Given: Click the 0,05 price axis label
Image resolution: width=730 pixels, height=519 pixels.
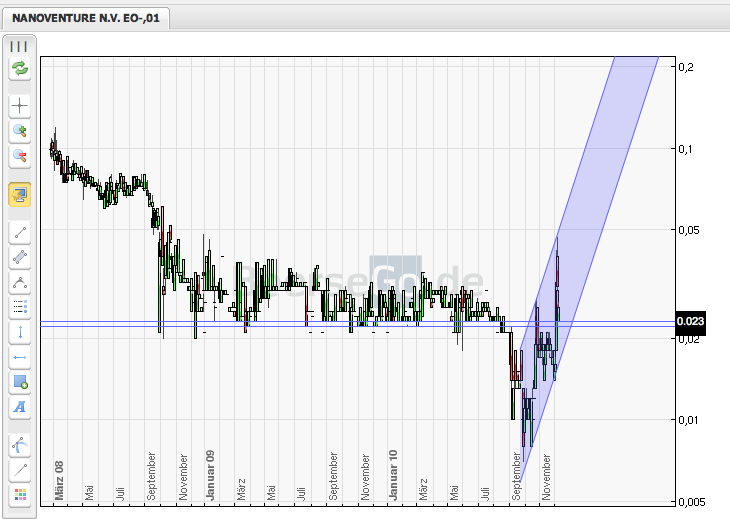Looking at the screenshot, I should tap(689, 230).
